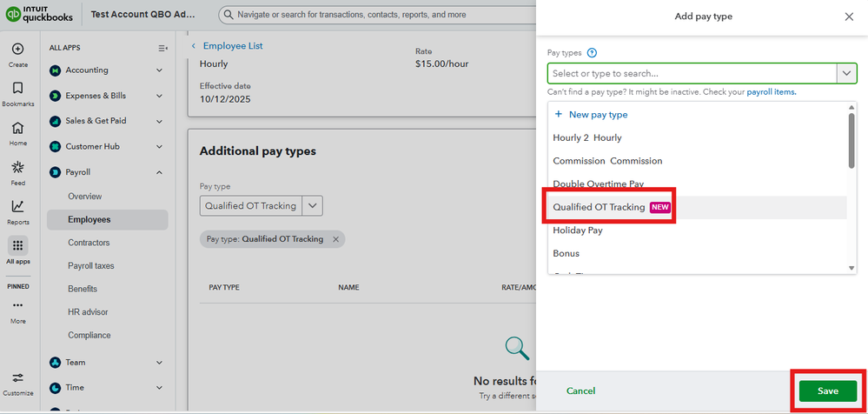
Task: Open the Bookmarks icon in sidebar
Action: click(x=17, y=88)
